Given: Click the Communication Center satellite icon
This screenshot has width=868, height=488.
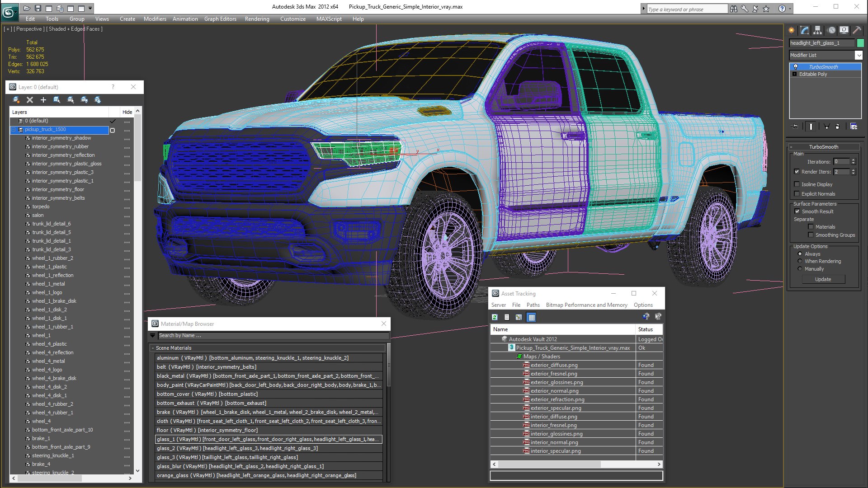Looking at the screenshot, I should [755, 9].
